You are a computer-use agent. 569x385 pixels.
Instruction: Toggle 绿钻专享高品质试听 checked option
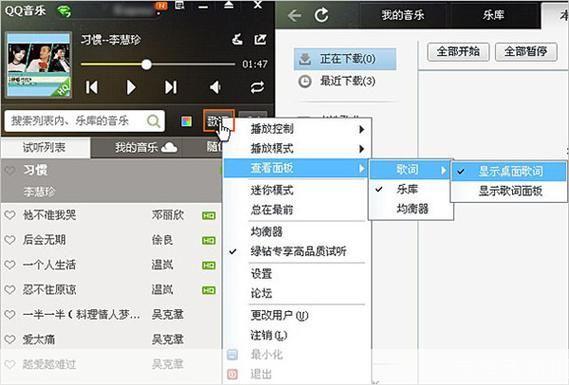coord(296,251)
